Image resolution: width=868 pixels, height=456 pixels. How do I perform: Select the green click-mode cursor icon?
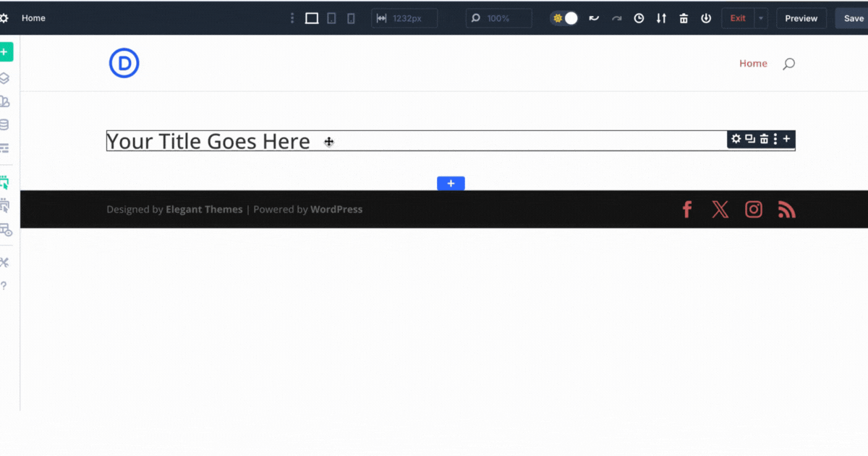[4, 182]
